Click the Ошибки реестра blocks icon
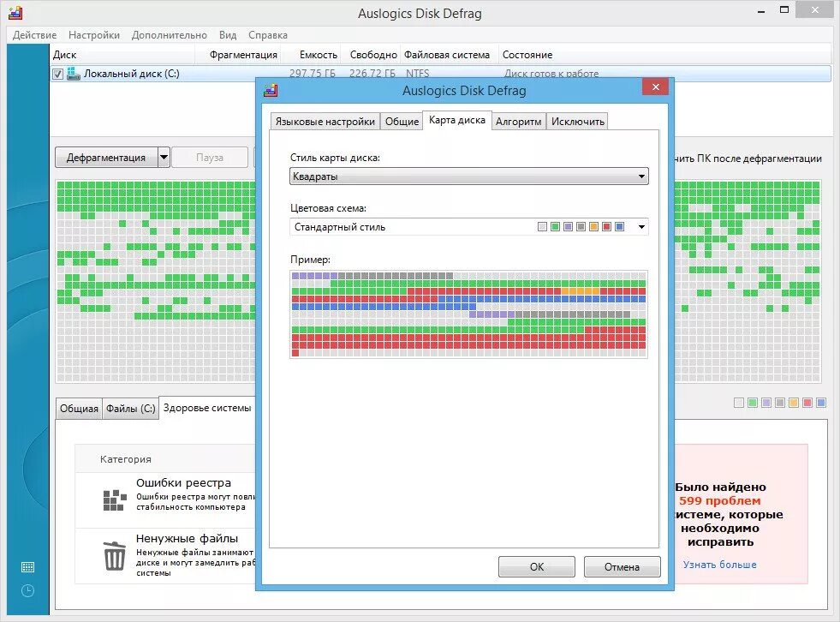The width and height of the screenshot is (840, 622). pyautogui.click(x=115, y=499)
